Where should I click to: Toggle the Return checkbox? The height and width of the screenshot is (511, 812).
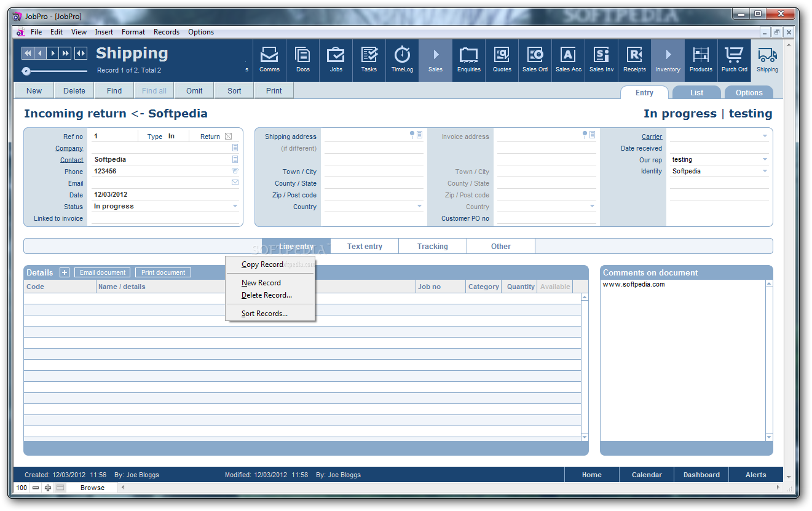point(229,137)
